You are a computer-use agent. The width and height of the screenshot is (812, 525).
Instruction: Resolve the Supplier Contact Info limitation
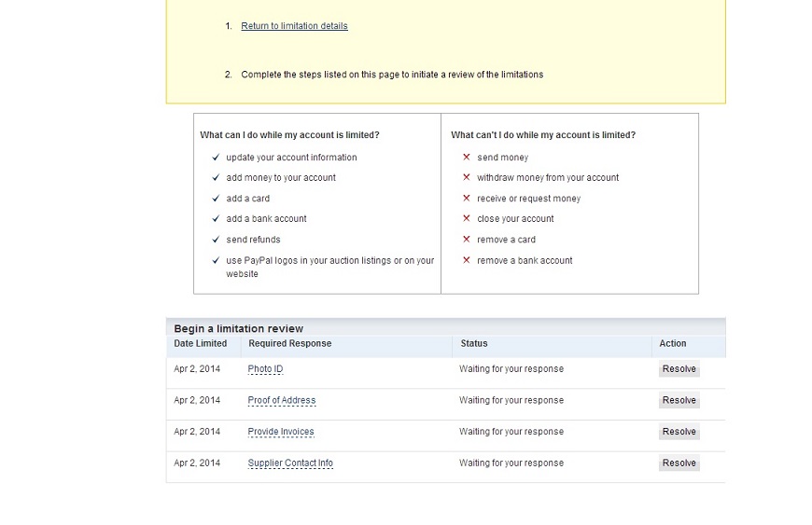pyautogui.click(x=679, y=463)
